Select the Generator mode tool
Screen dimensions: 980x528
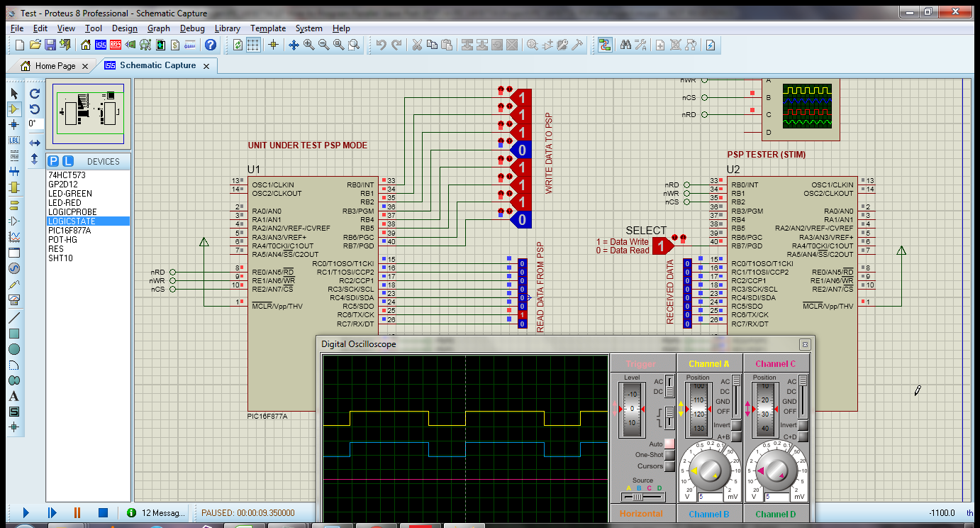coord(16,270)
